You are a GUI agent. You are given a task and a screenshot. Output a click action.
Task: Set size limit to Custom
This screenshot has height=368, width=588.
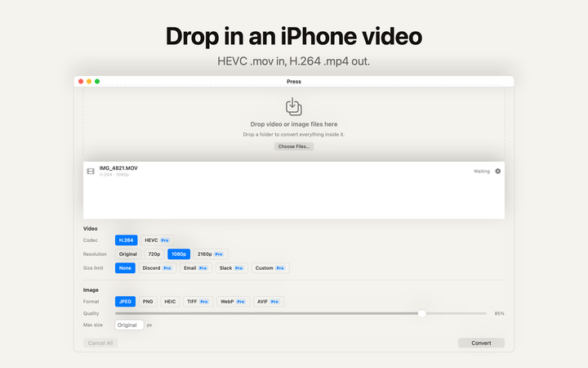[270, 268]
